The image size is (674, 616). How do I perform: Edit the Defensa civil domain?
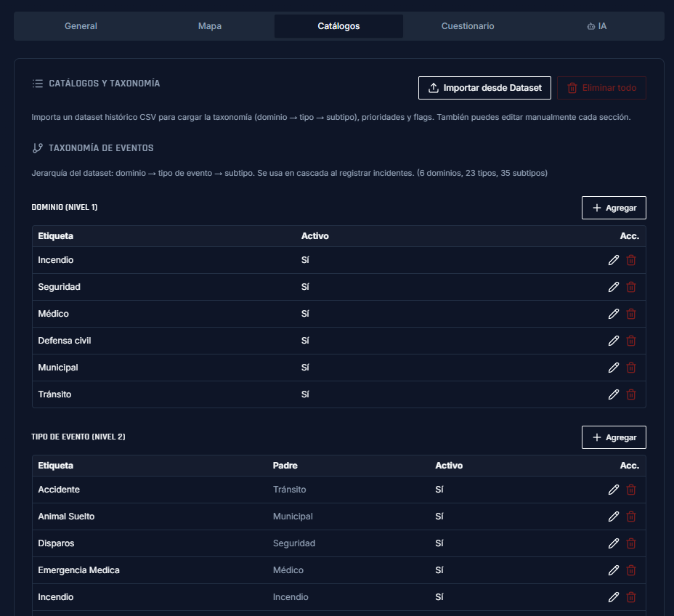[x=614, y=341]
